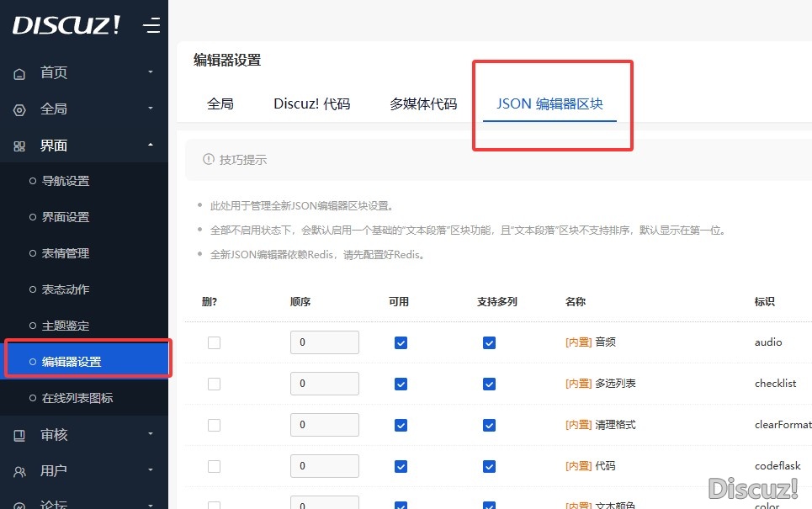The width and height of the screenshot is (812, 509).
Task: Expand the 用户 menu chevron
Action: pyautogui.click(x=151, y=470)
